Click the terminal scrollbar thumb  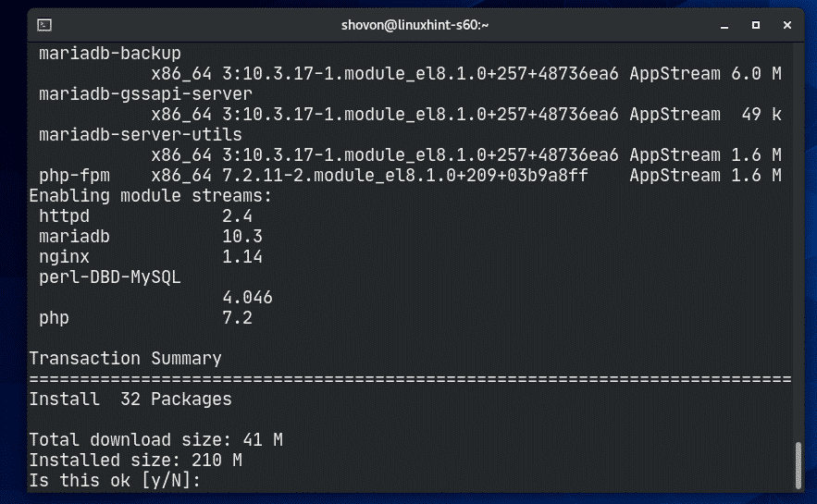click(x=798, y=466)
